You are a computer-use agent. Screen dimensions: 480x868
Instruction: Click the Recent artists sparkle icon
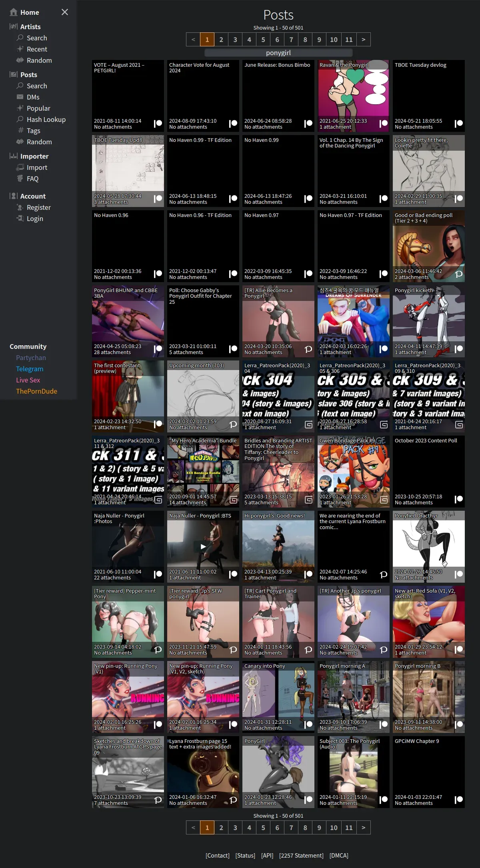[20, 49]
